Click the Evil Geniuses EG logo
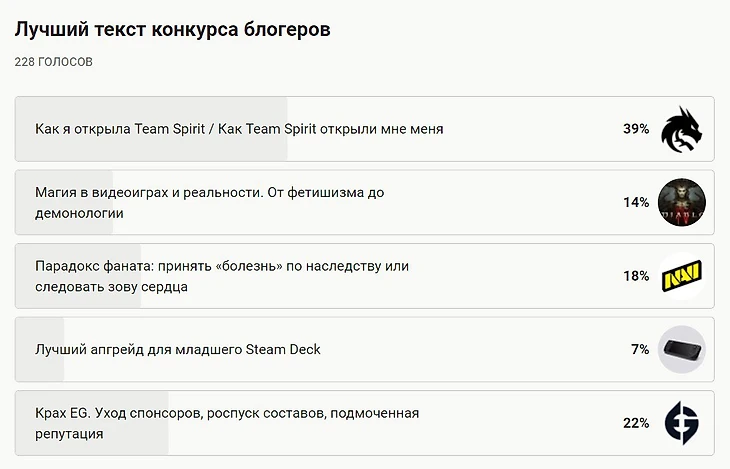The width and height of the screenshot is (730, 469). tap(682, 423)
